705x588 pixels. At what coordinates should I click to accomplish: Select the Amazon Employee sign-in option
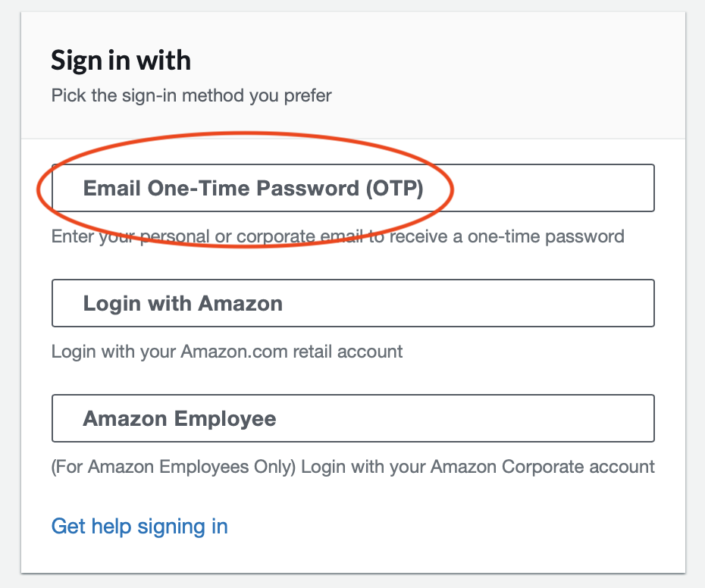click(352, 418)
